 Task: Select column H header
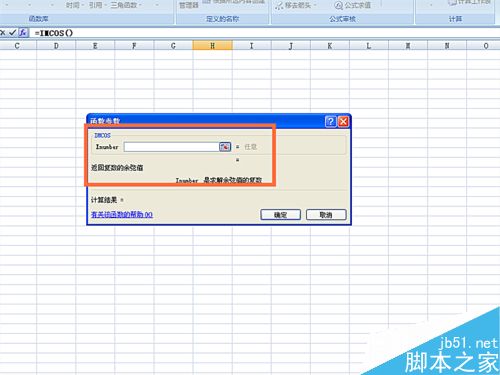212,46
